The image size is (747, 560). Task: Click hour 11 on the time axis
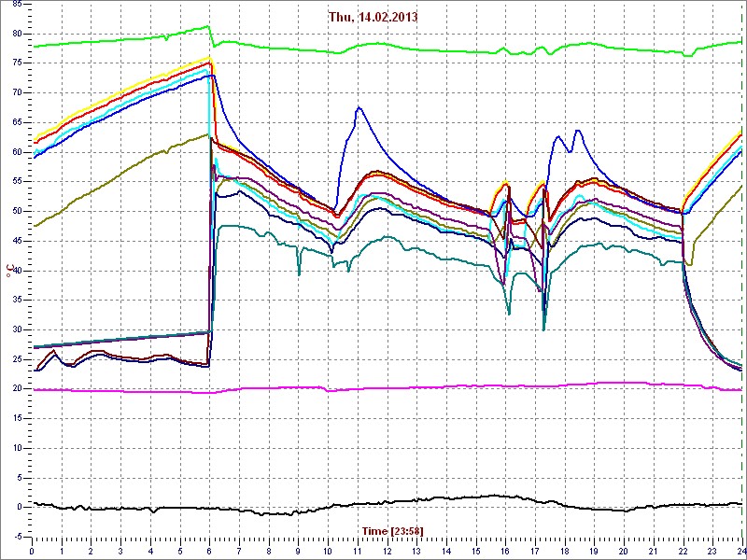(x=358, y=551)
